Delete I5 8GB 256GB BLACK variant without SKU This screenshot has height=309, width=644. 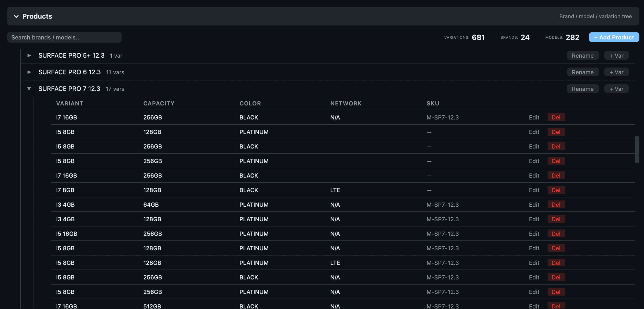[x=556, y=146]
